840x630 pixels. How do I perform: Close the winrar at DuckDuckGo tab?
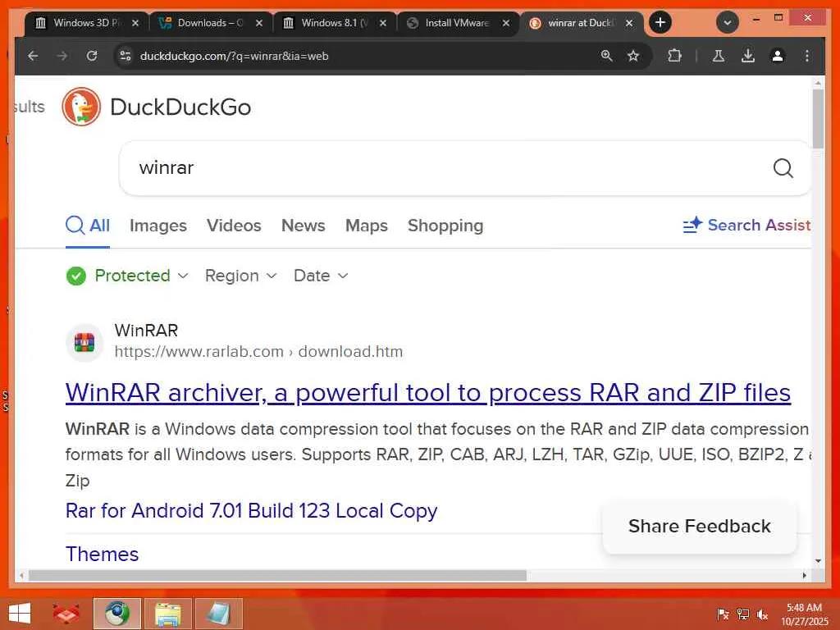tap(629, 23)
